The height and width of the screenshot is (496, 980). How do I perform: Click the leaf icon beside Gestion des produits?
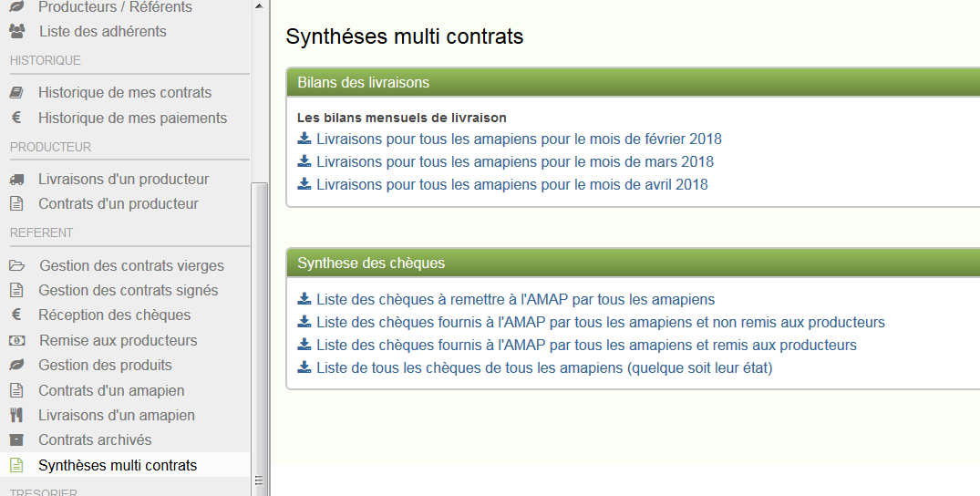click(17, 365)
